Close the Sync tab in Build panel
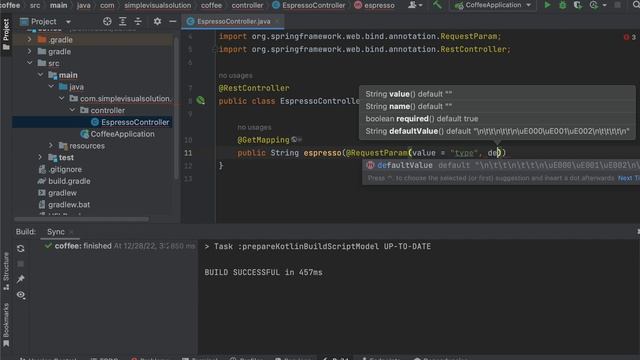Screen dimensions: 640x360 tap(71, 232)
